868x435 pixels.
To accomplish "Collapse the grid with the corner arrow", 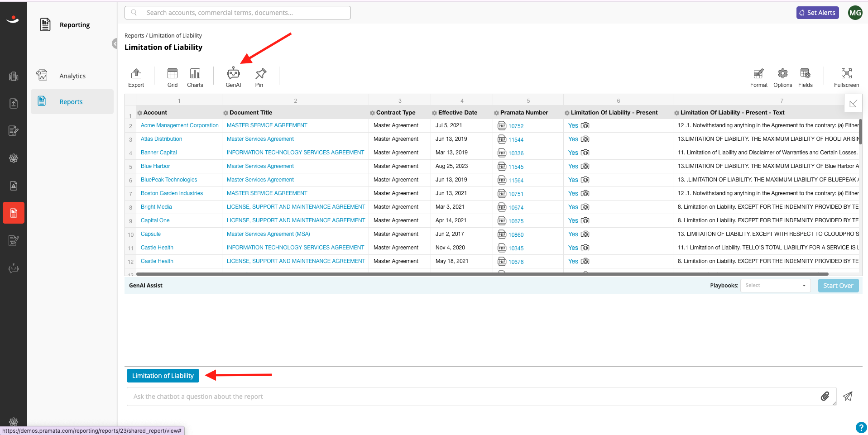I will 853,104.
